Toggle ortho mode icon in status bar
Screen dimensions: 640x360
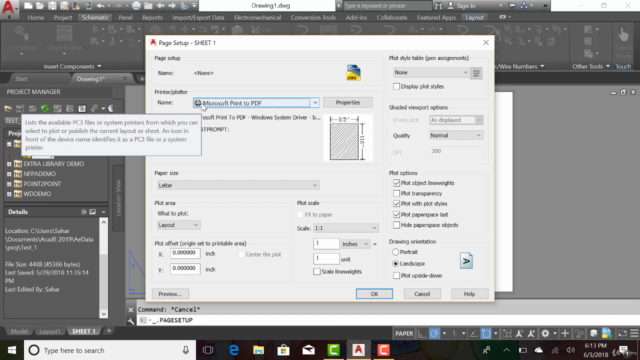(422, 333)
